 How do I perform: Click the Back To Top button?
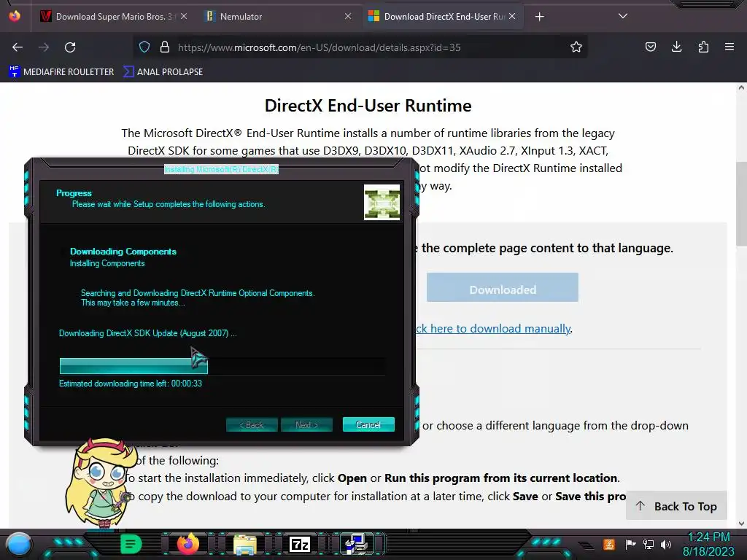tap(676, 506)
